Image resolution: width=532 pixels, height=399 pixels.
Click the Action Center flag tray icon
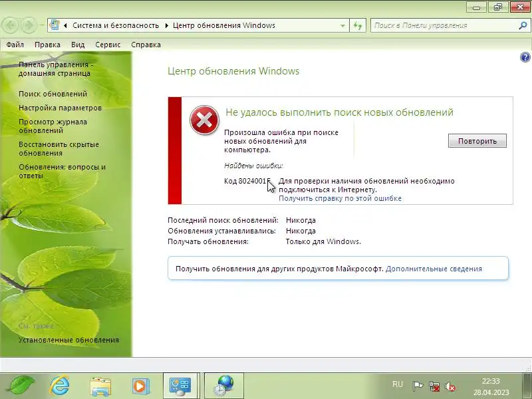click(418, 386)
